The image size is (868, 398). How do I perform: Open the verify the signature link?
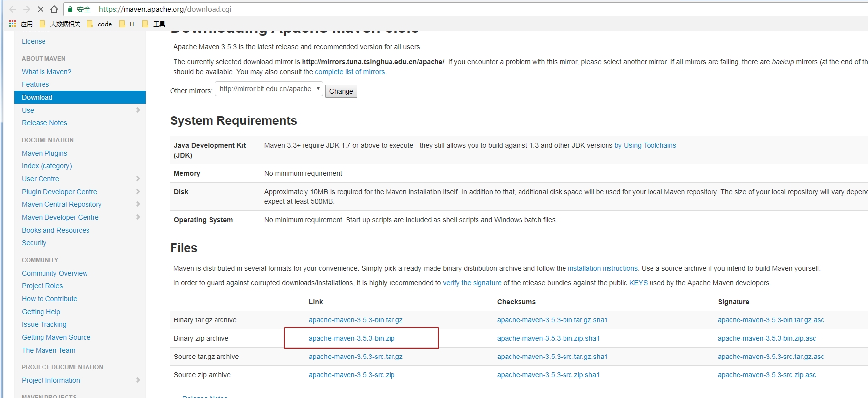pos(472,283)
